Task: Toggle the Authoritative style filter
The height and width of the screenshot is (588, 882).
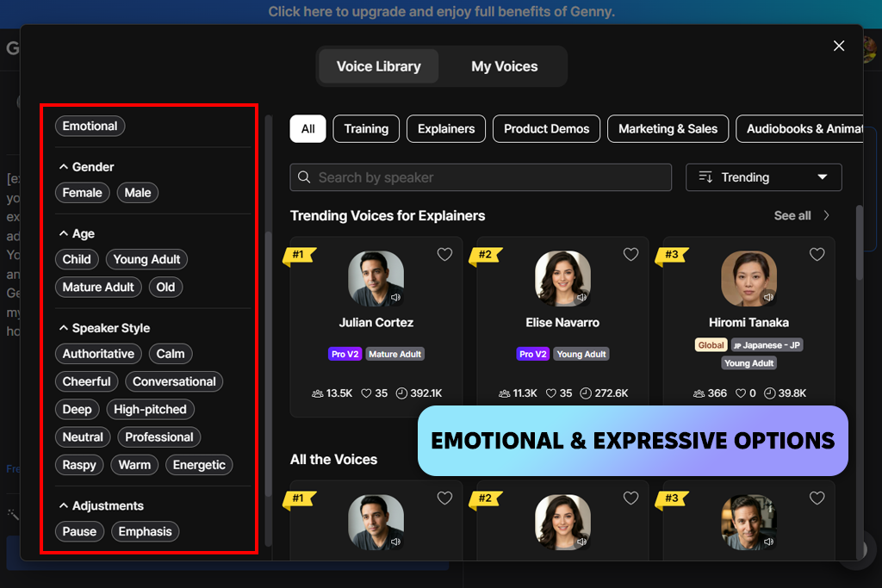Action: (98, 354)
